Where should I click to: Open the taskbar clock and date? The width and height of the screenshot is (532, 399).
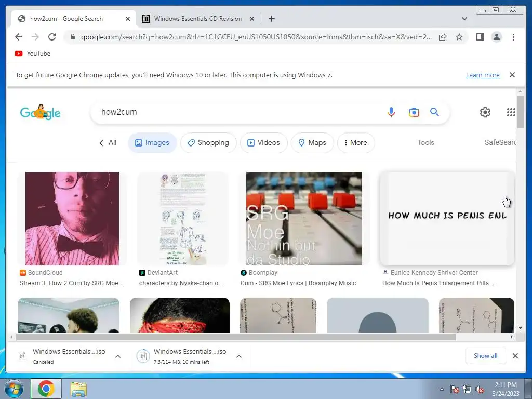506,389
